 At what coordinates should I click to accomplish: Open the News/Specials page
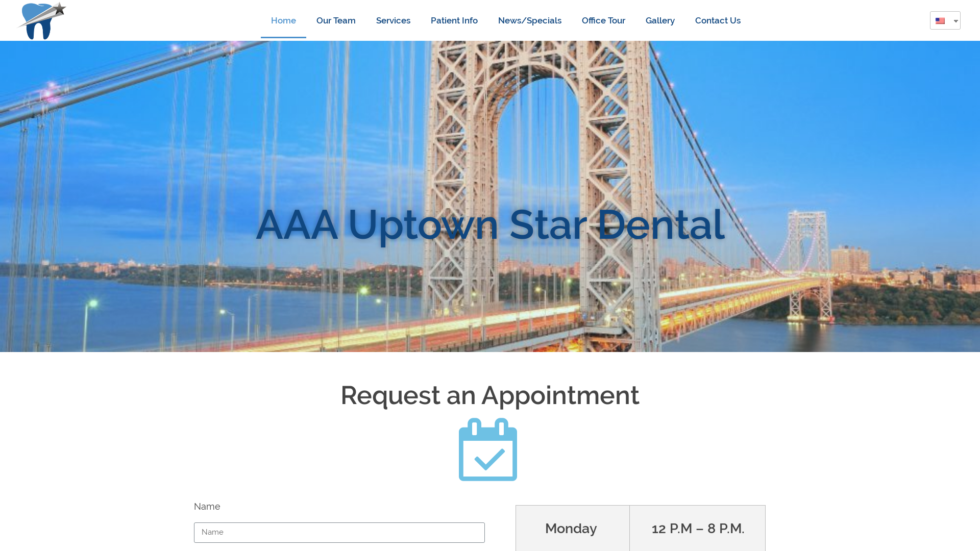click(530, 20)
